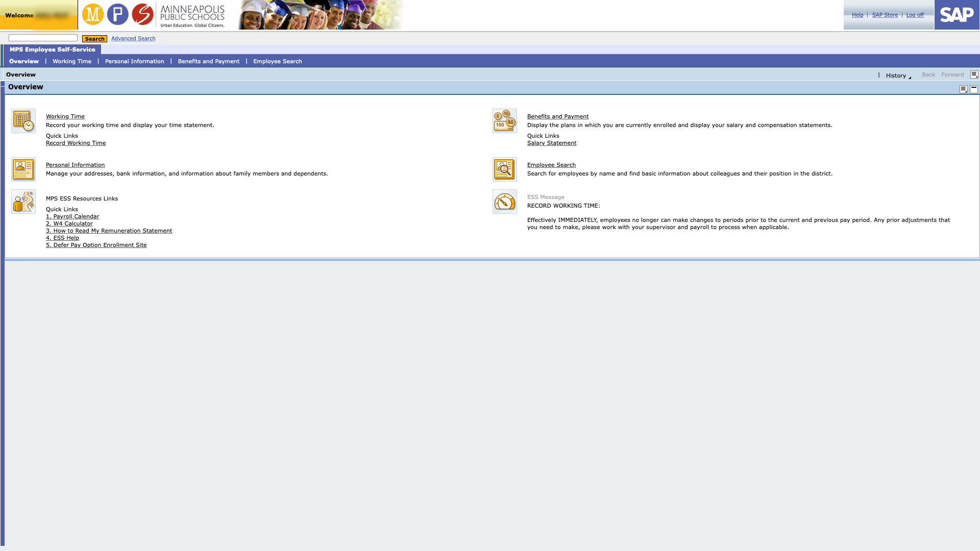Open the Record Working Time quick link
The image size is (980, 551).
tap(76, 143)
